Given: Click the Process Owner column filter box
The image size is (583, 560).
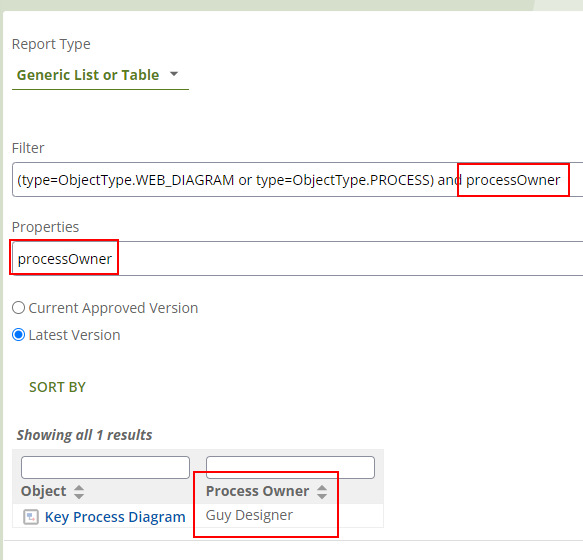Looking at the screenshot, I should pyautogui.click(x=290, y=467).
